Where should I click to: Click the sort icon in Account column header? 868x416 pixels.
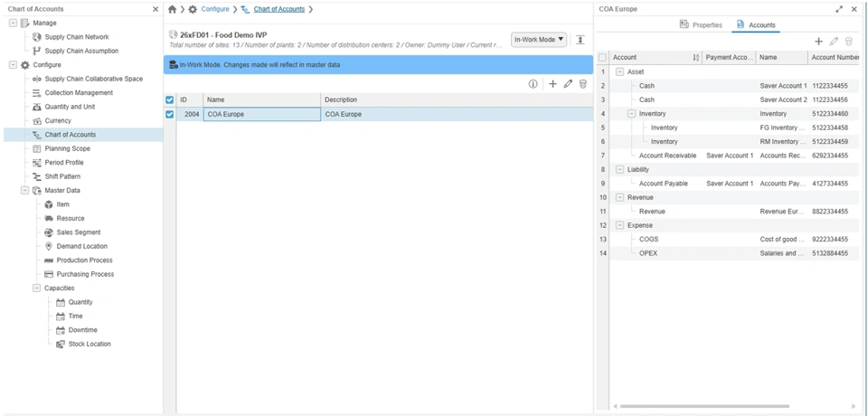click(696, 58)
